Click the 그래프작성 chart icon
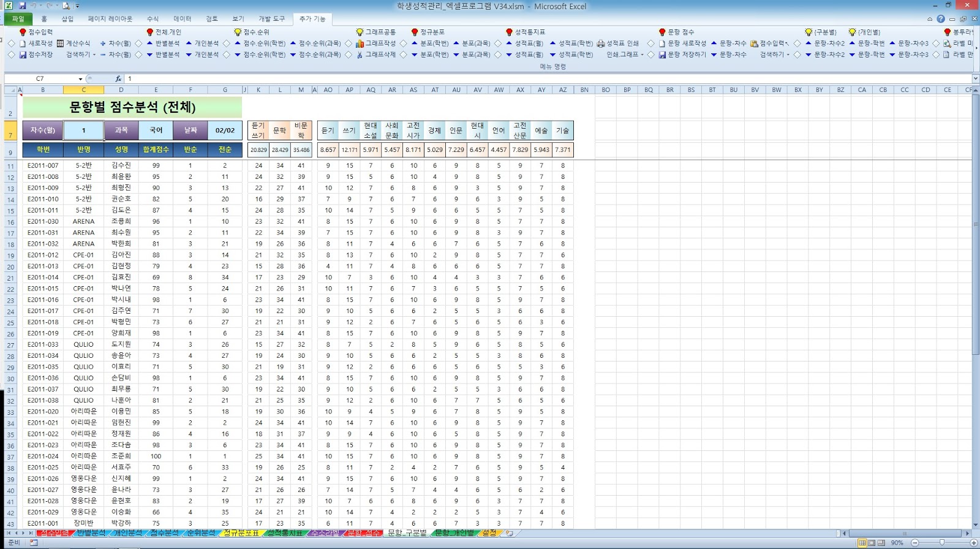Viewport: 980px width, 549px height. click(360, 44)
